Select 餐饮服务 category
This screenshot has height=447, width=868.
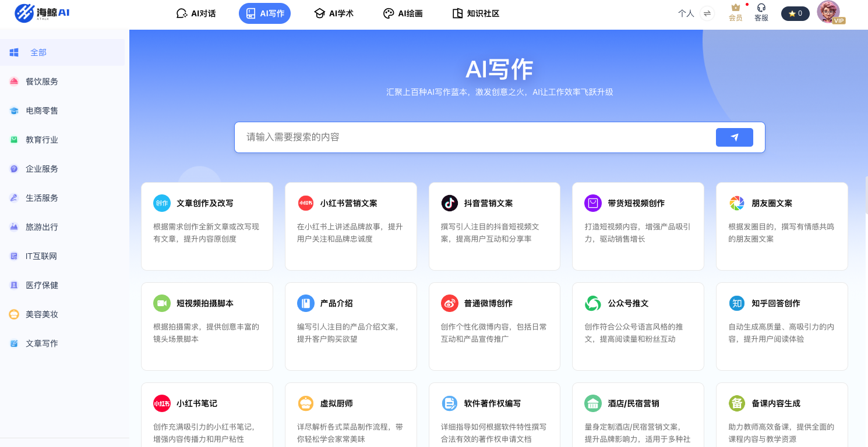pyautogui.click(x=62, y=81)
